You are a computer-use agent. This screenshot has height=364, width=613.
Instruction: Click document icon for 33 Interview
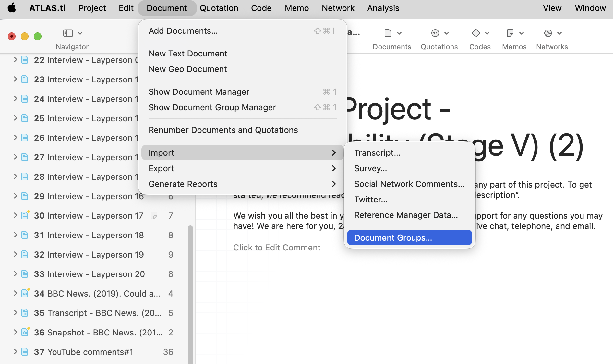coord(25,274)
